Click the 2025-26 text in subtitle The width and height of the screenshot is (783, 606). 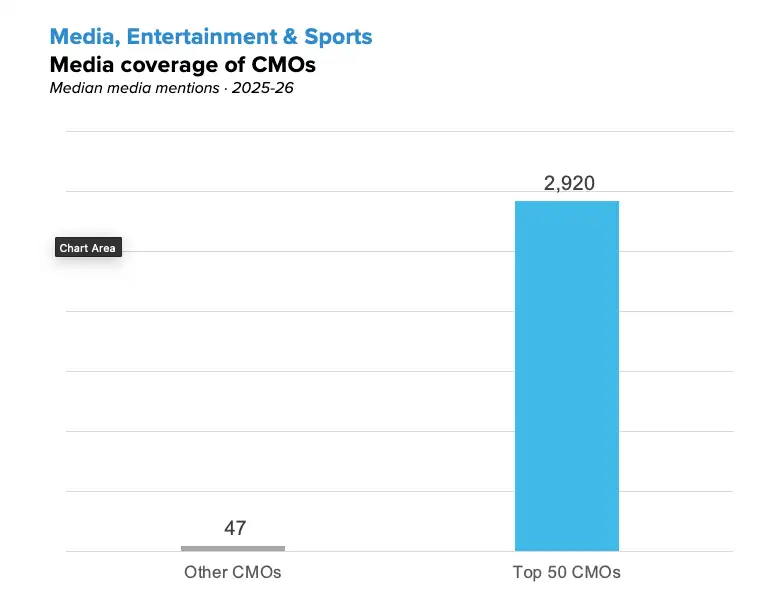click(x=263, y=88)
